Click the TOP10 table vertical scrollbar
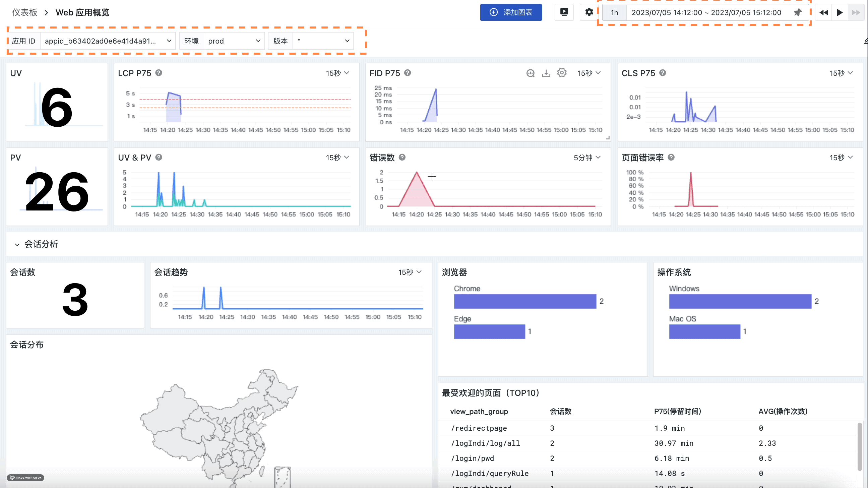The width and height of the screenshot is (868, 488). [x=860, y=446]
